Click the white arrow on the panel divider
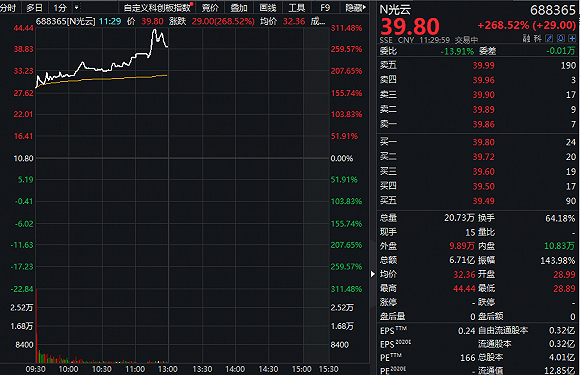 372,274
